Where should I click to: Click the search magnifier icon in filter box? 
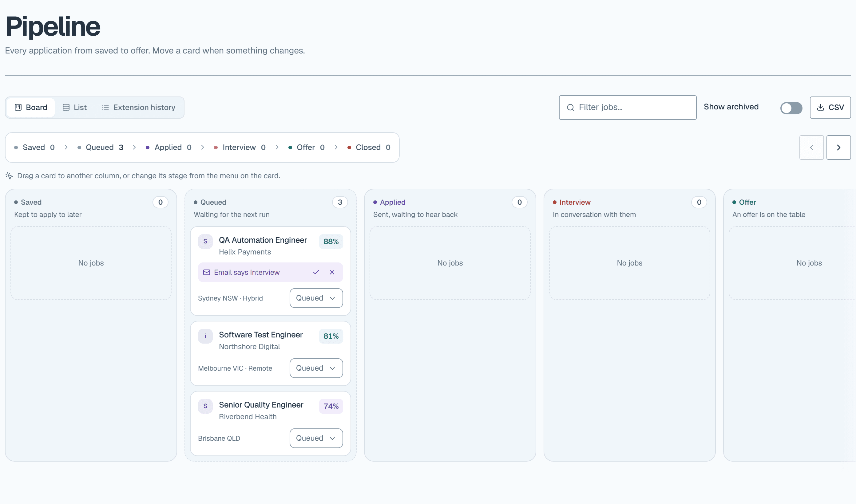(571, 108)
